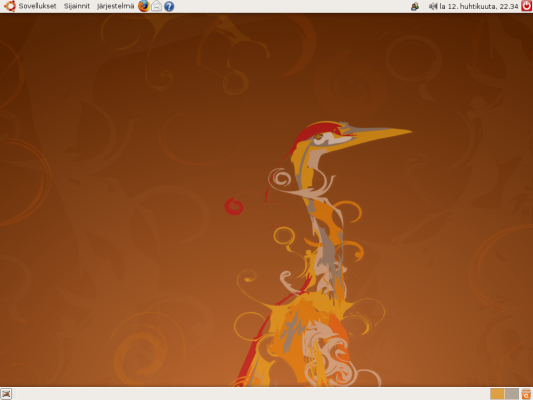Image resolution: width=533 pixels, height=400 pixels.
Task: Switch to the second gray workspace
Action: pyautogui.click(x=512, y=394)
